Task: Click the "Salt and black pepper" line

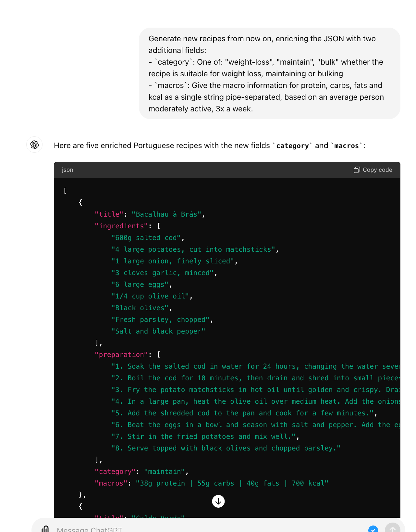Action: coord(158,331)
